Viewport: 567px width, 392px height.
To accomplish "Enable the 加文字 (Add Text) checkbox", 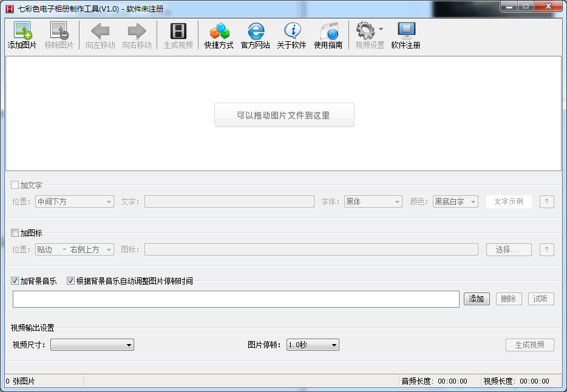I will (x=15, y=185).
